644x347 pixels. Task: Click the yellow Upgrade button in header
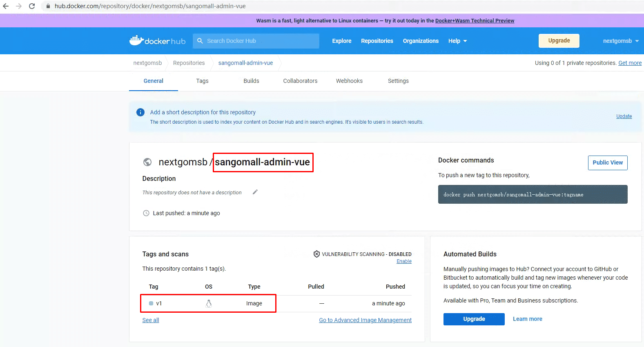tap(559, 41)
